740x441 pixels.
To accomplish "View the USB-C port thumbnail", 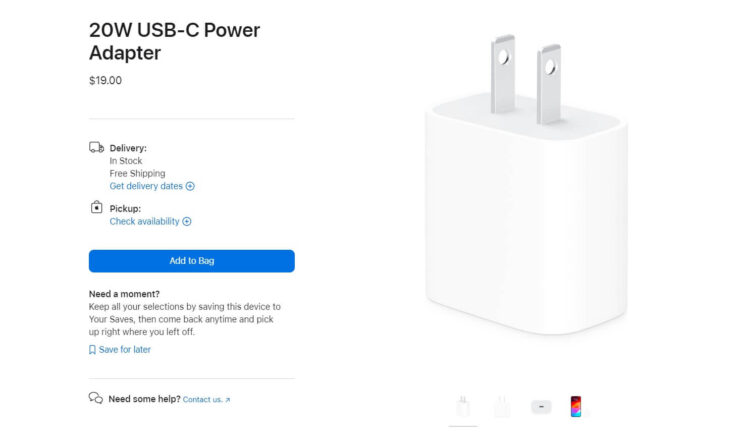I will pyautogui.click(x=541, y=407).
